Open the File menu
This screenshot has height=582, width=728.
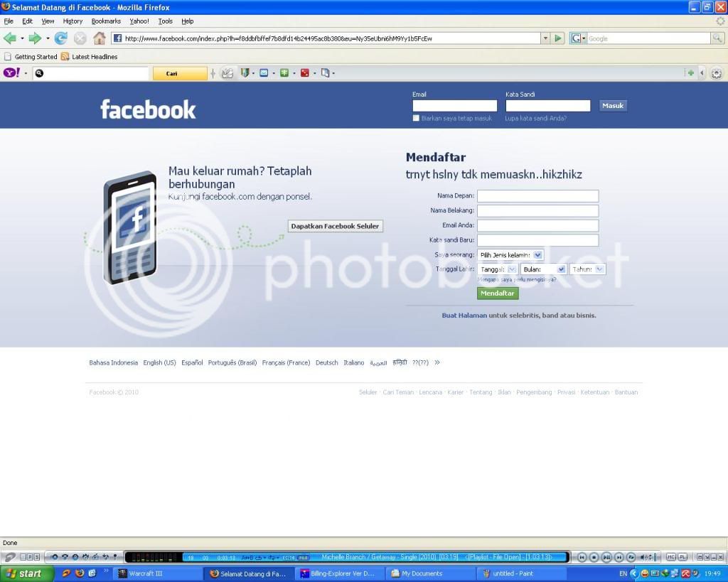tap(9, 21)
